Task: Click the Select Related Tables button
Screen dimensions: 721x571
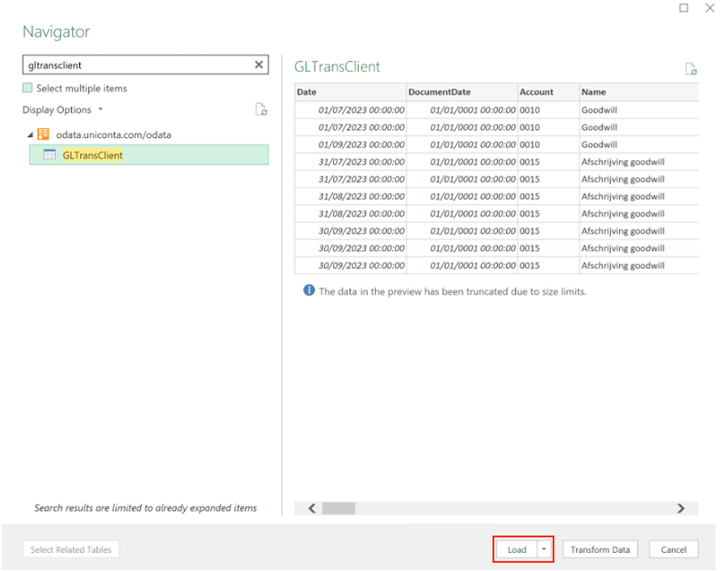Action: tap(70, 549)
